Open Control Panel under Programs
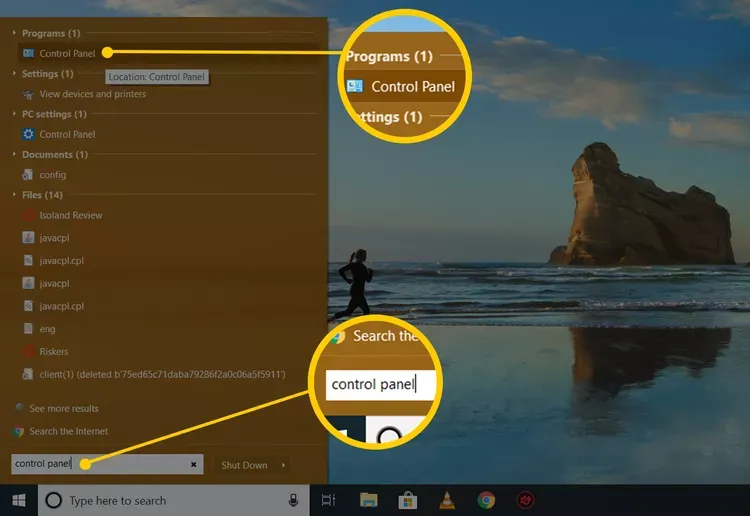This screenshot has width=750, height=516. coord(66,53)
